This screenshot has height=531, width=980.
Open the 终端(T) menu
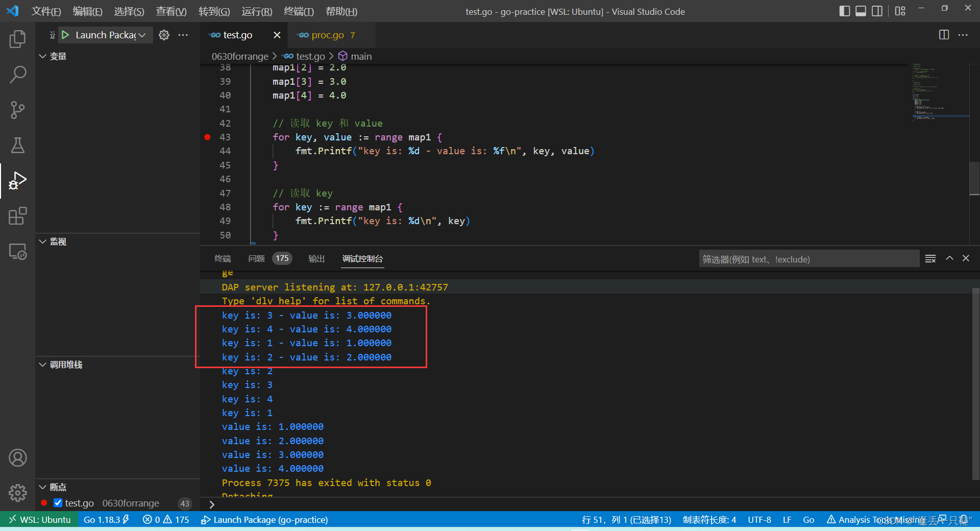(299, 11)
